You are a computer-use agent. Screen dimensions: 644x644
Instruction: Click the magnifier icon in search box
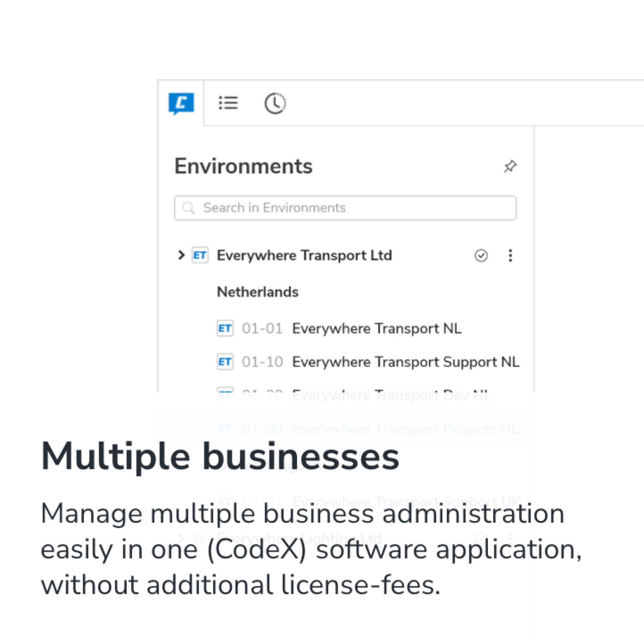[x=188, y=208]
